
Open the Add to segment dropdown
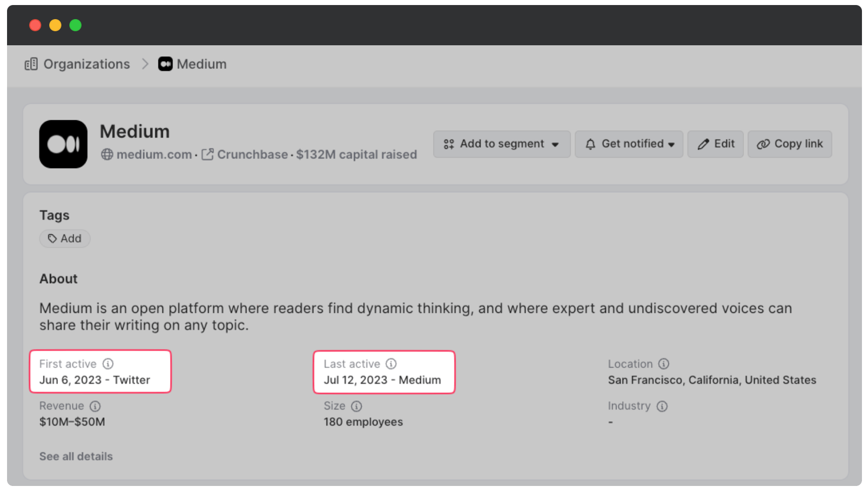tap(502, 144)
